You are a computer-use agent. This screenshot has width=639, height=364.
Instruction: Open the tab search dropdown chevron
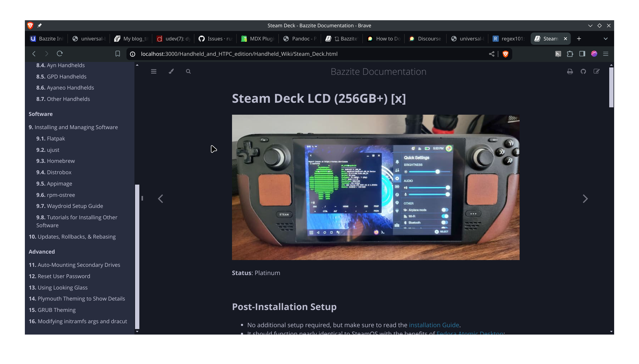606,39
